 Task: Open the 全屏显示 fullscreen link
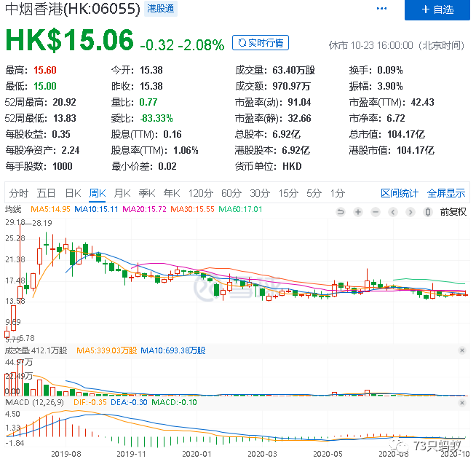pyautogui.click(x=446, y=193)
